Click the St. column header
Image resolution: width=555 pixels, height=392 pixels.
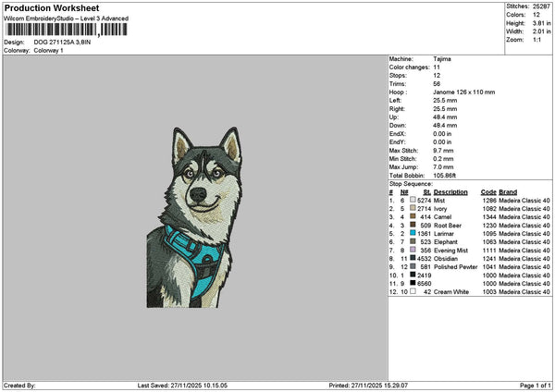click(427, 192)
